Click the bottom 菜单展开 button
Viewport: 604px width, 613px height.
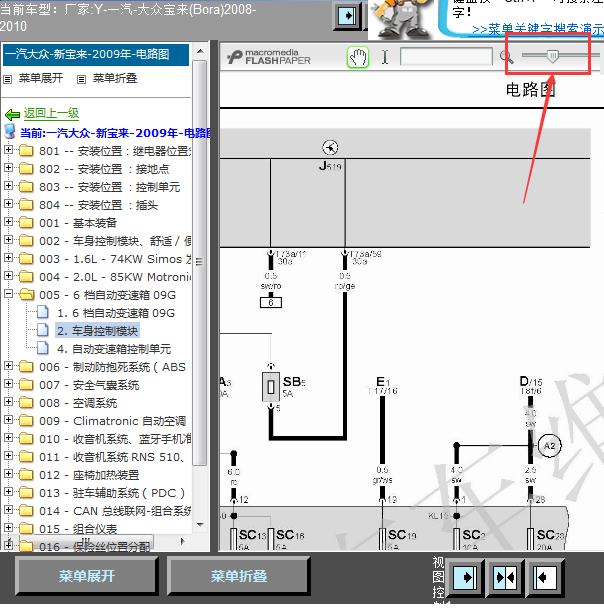pos(86,576)
